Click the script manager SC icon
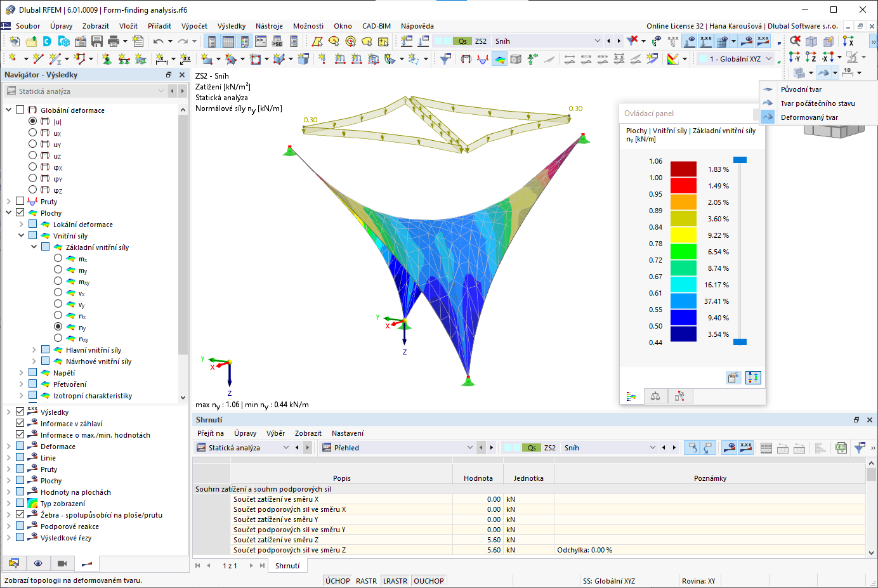This screenshot has height=588, width=878. pos(277,41)
